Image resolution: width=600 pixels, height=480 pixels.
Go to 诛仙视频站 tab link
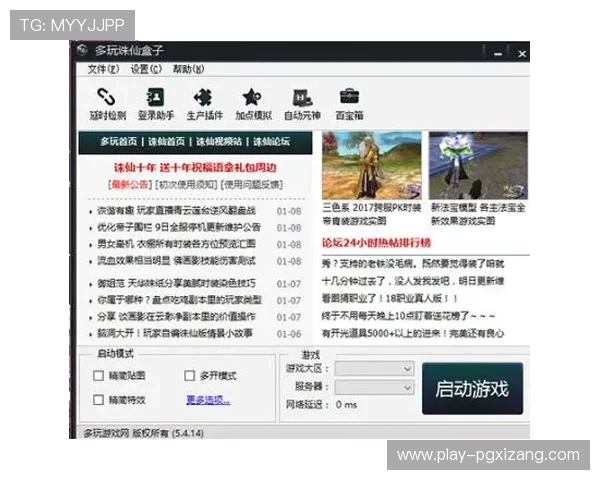219,142
